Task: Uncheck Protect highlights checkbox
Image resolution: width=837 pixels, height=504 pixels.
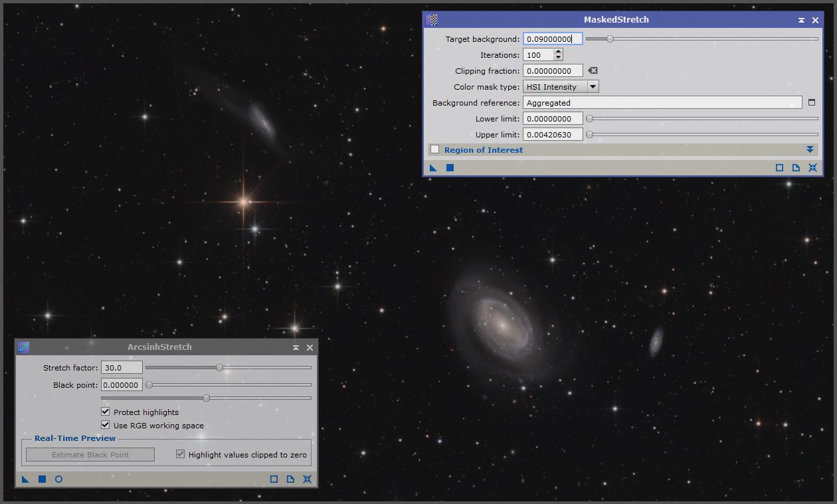Action: pyautogui.click(x=105, y=412)
